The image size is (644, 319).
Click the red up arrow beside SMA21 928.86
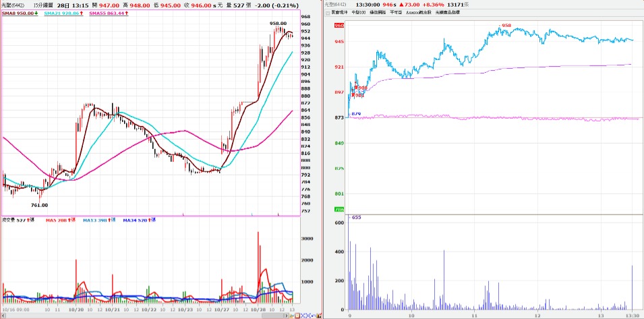pos(81,13)
